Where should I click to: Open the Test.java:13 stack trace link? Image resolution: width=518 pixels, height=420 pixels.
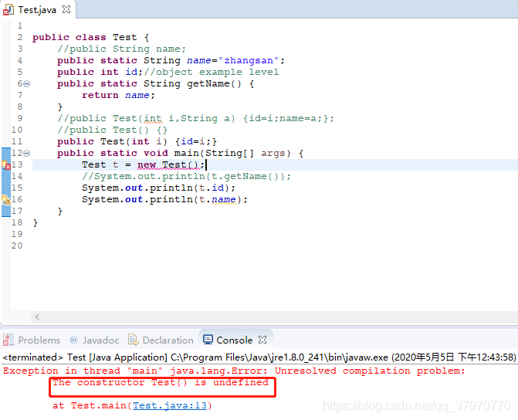tap(170, 405)
